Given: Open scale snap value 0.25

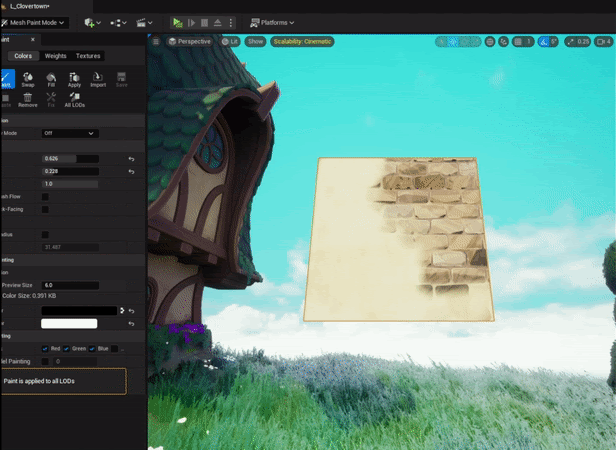Looking at the screenshot, I should point(583,42).
